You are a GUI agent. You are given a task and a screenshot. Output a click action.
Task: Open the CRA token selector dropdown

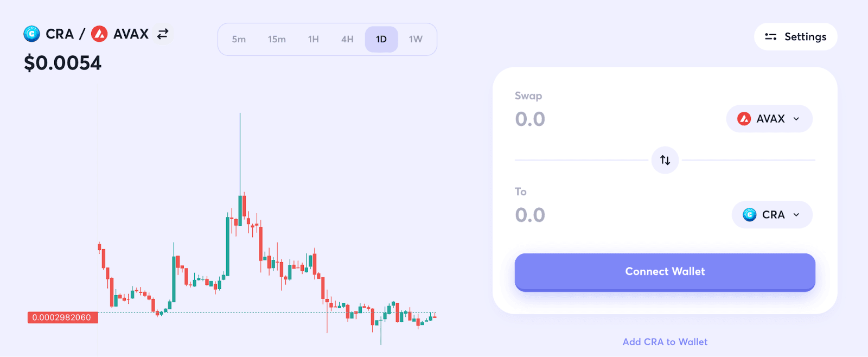coord(771,214)
